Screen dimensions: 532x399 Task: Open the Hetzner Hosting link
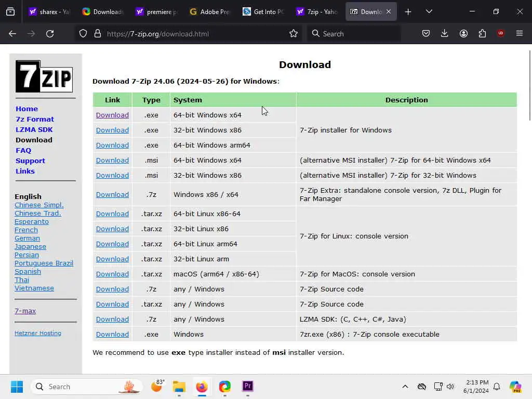pyautogui.click(x=38, y=333)
